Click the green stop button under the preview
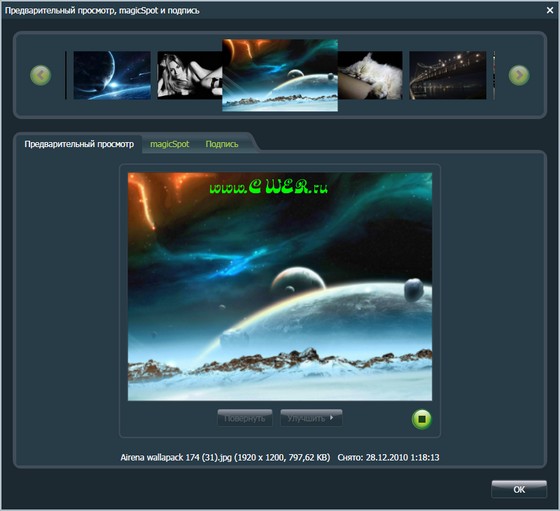560x511 pixels. 422,419
